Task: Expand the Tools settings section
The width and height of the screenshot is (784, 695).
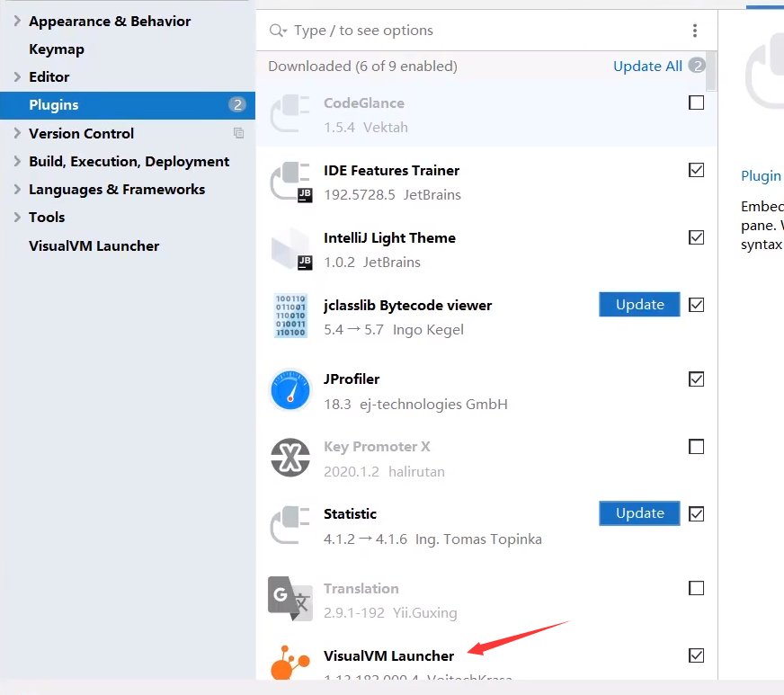Action: (x=17, y=217)
